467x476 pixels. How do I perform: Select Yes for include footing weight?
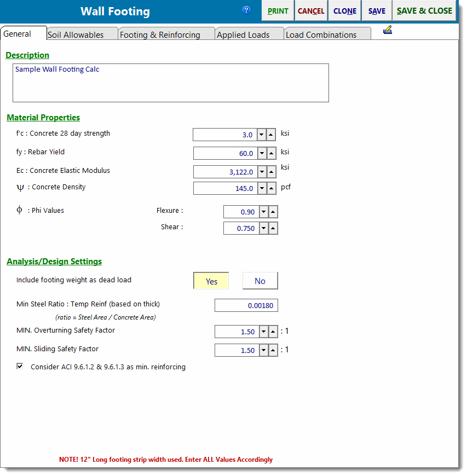pyautogui.click(x=211, y=281)
